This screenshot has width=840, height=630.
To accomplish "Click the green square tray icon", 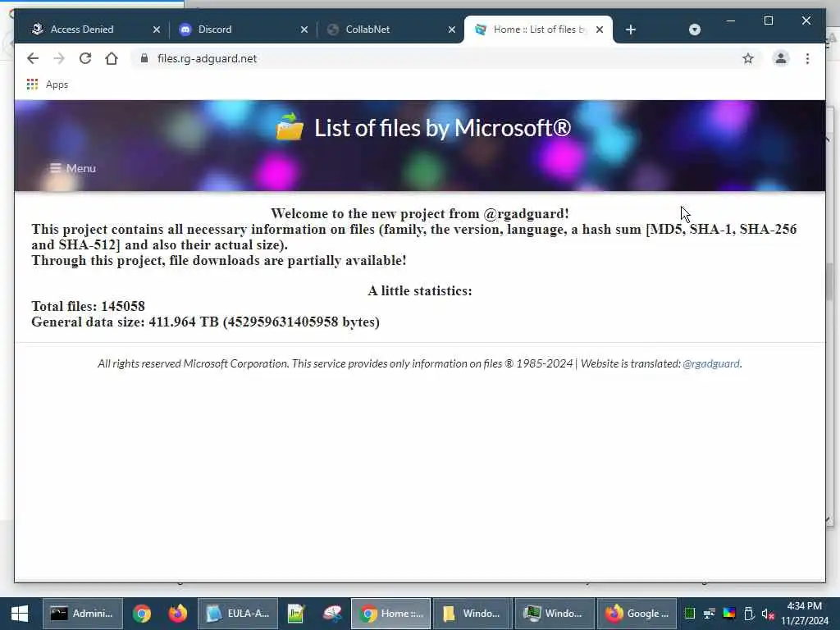I will (x=689, y=614).
